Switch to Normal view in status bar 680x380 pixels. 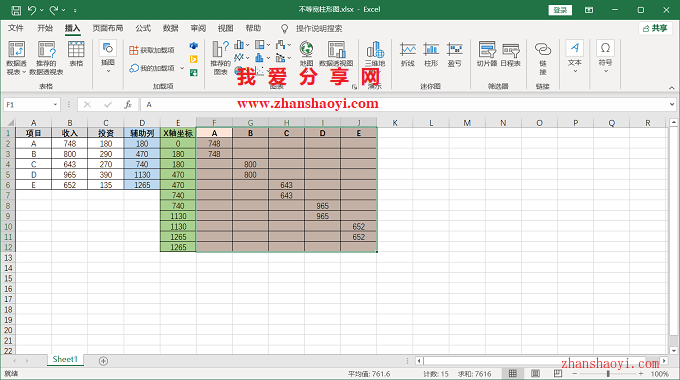point(513,373)
